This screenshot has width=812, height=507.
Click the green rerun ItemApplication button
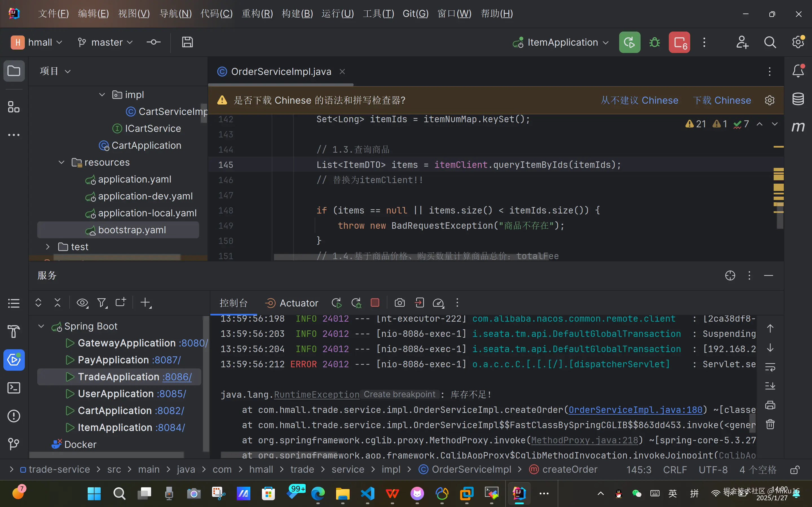coord(630,42)
